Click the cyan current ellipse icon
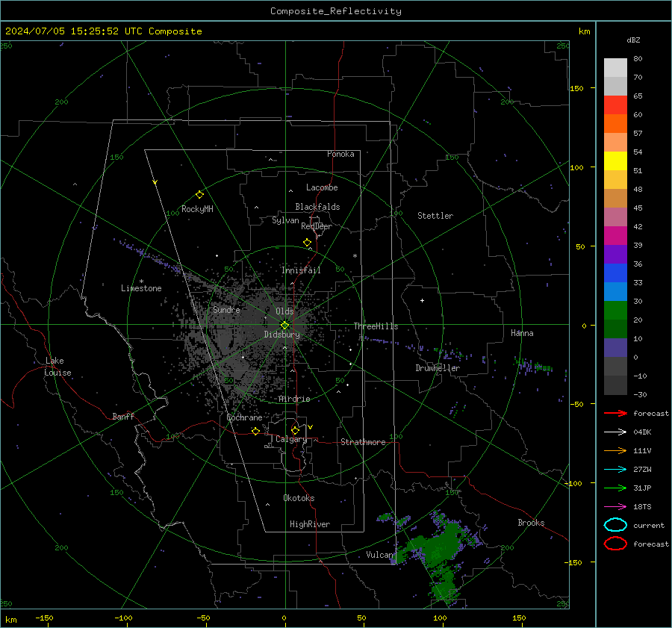Screen dimensions: 672x628 click(615, 525)
